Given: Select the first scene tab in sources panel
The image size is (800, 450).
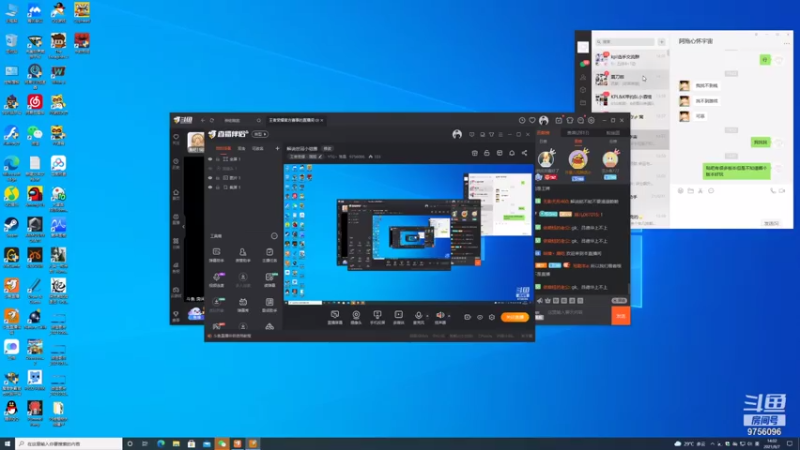Looking at the screenshot, I should coord(223,148).
